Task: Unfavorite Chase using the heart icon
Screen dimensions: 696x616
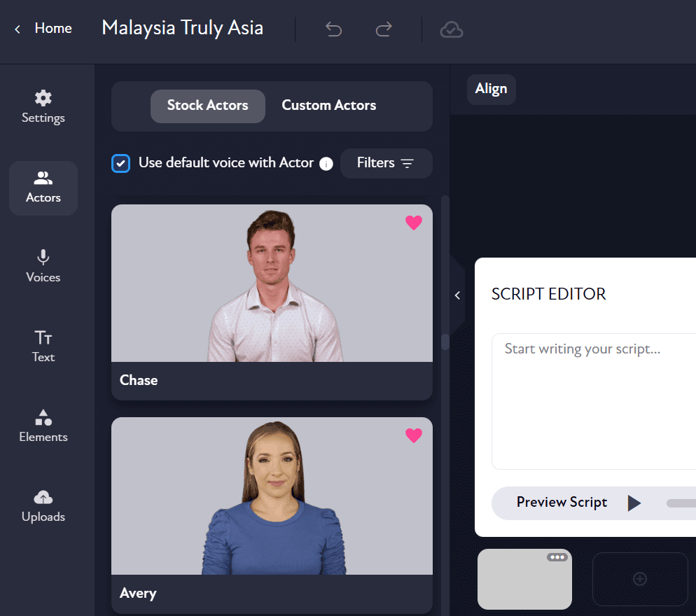Action: coord(414,223)
